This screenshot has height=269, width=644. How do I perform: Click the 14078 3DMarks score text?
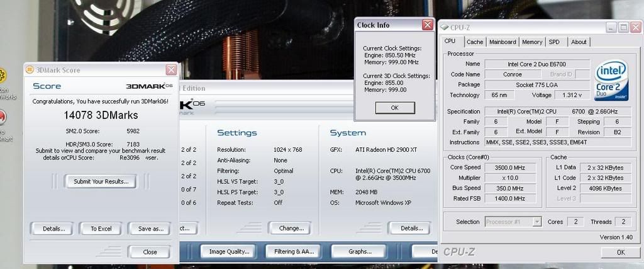click(x=101, y=115)
